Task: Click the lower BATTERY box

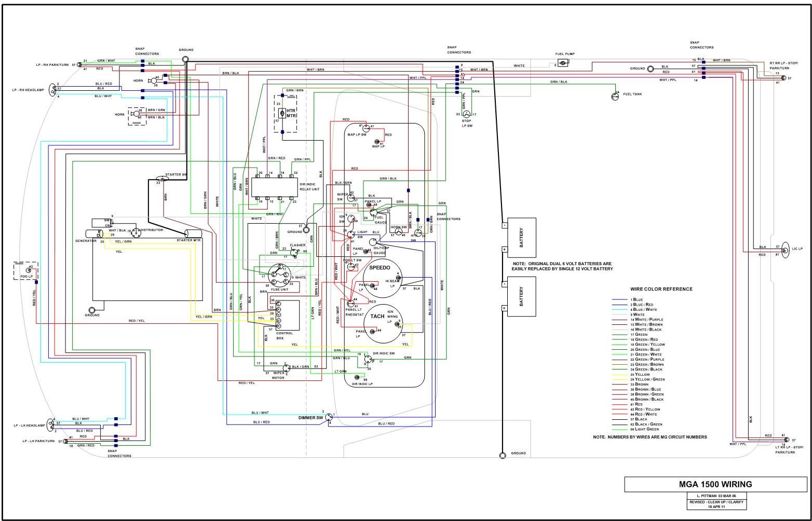Action: [x=521, y=296]
